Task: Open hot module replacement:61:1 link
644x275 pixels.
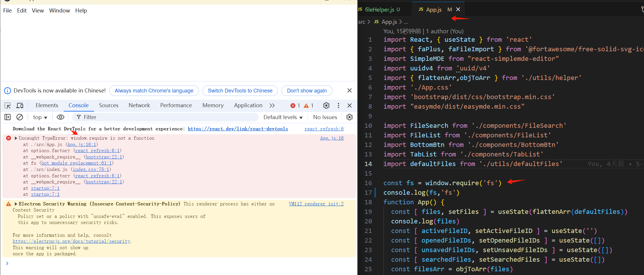Action: point(76,163)
